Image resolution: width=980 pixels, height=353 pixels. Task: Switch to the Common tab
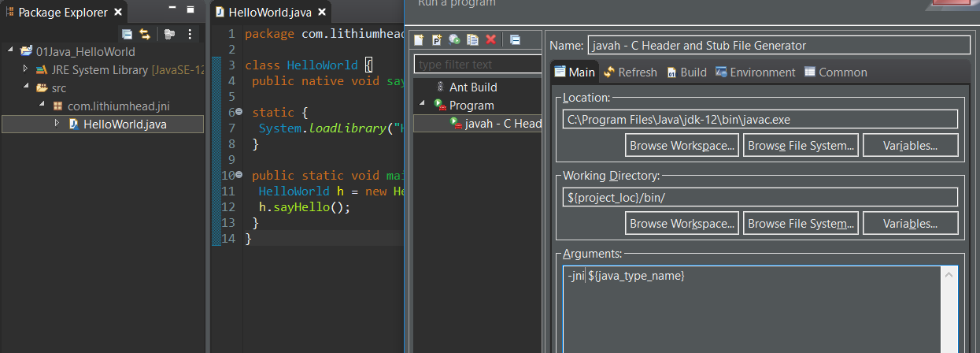[x=835, y=72]
